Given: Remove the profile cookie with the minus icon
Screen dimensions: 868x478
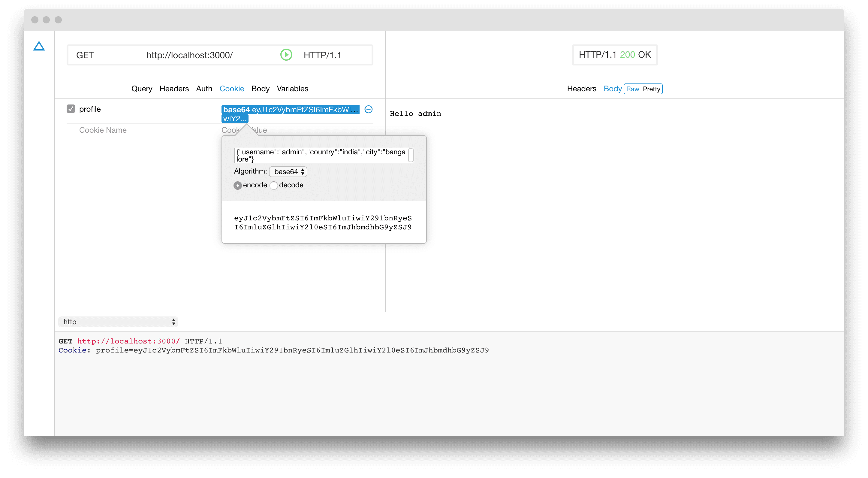Looking at the screenshot, I should pos(369,110).
